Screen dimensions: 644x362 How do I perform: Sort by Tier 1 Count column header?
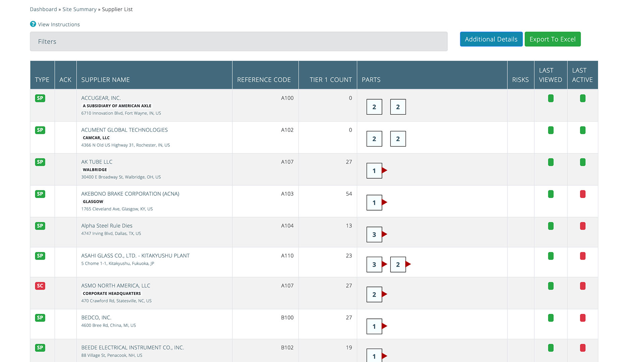click(x=330, y=80)
